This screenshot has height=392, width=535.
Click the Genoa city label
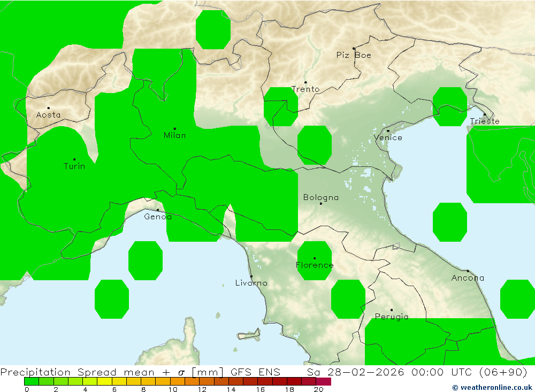click(158, 217)
